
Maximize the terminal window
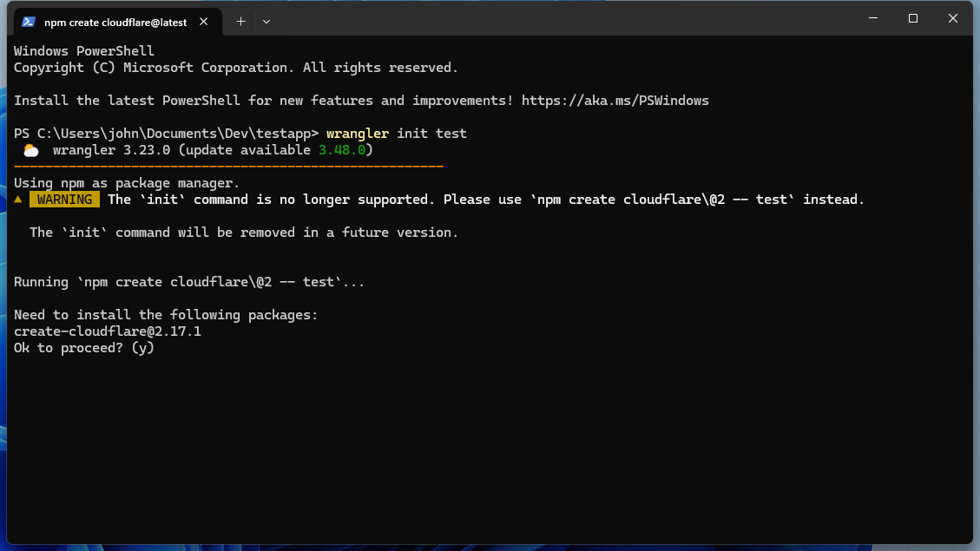pyautogui.click(x=912, y=18)
